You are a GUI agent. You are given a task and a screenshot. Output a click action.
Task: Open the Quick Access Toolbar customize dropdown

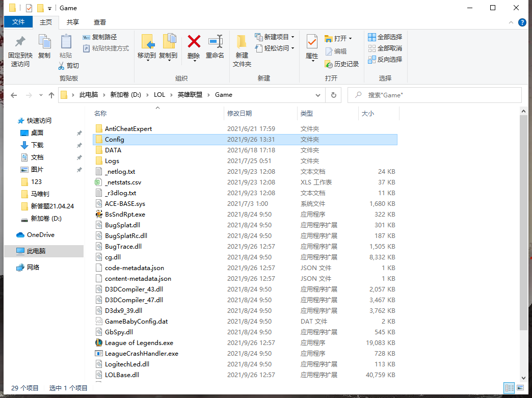click(x=49, y=8)
